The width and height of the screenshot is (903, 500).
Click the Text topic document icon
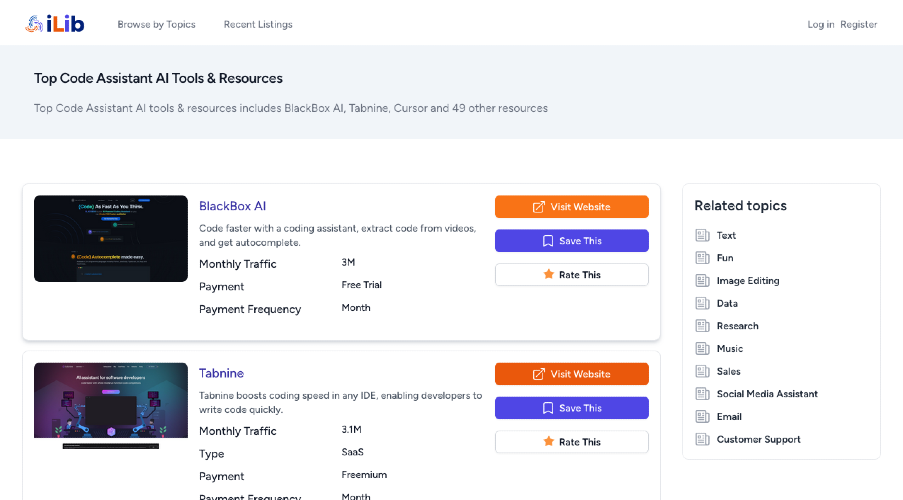(x=702, y=236)
